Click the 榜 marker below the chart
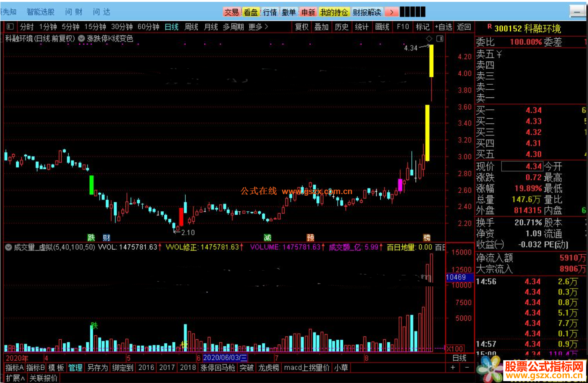 coord(427,237)
